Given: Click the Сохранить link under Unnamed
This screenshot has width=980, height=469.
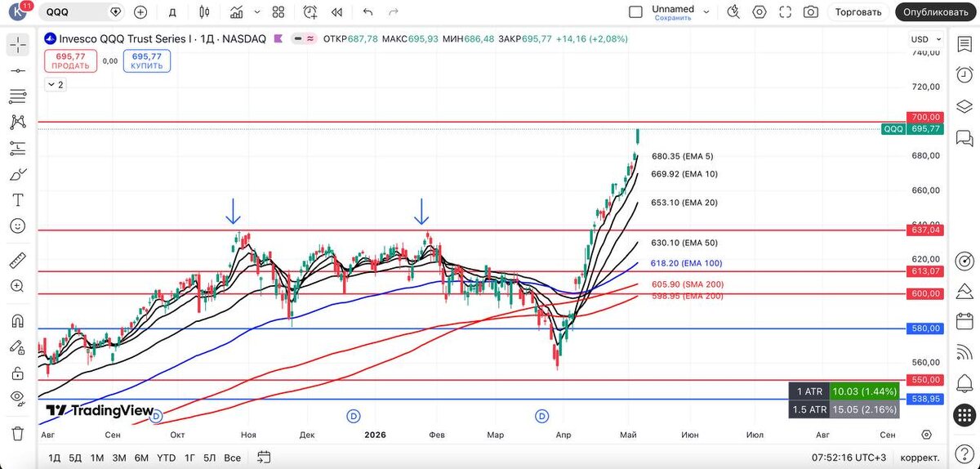Looking at the screenshot, I should click(673, 18).
